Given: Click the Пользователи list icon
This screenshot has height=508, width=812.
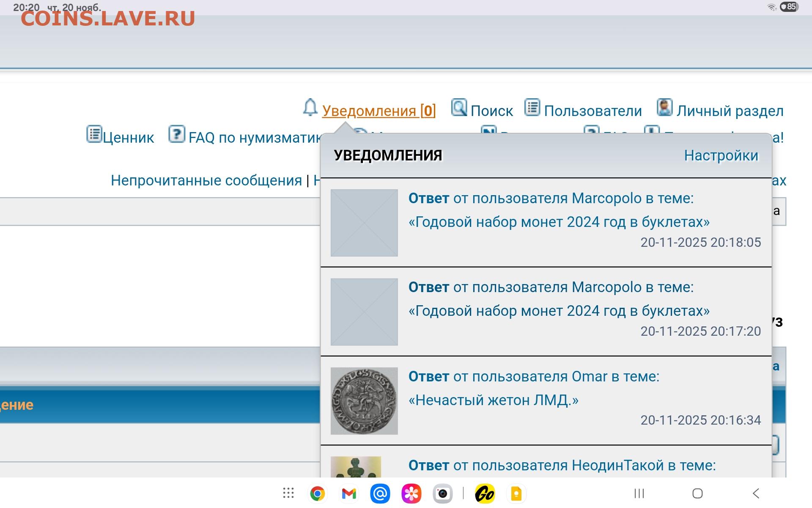Looking at the screenshot, I should [532, 108].
